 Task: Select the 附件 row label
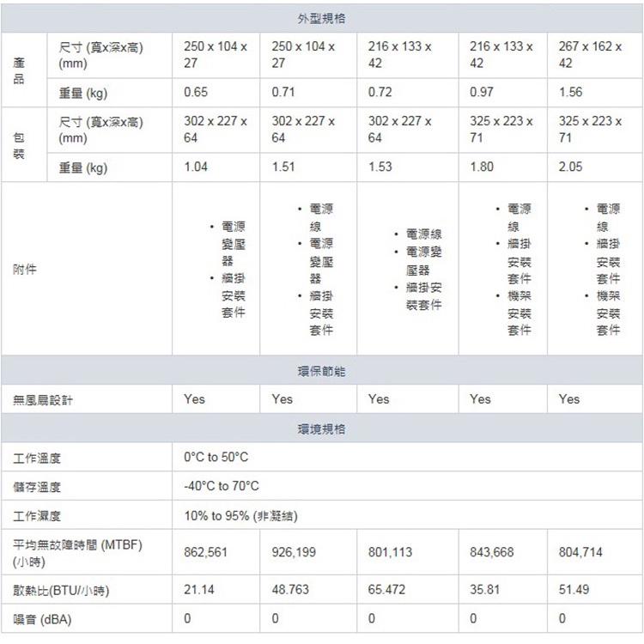pos(25,270)
